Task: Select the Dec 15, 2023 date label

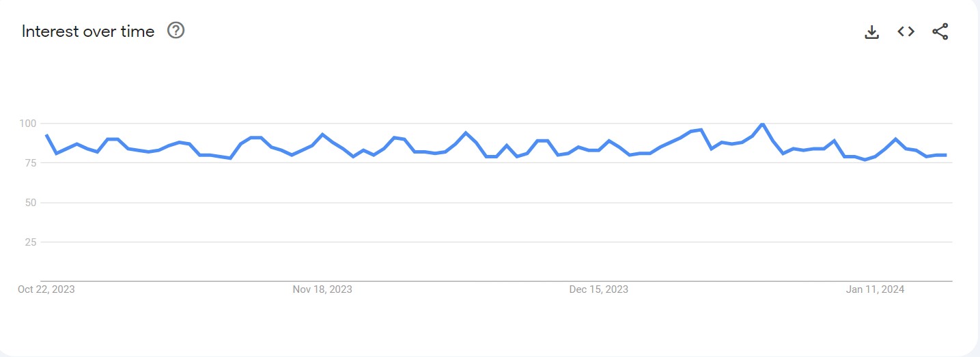Action: click(598, 289)
